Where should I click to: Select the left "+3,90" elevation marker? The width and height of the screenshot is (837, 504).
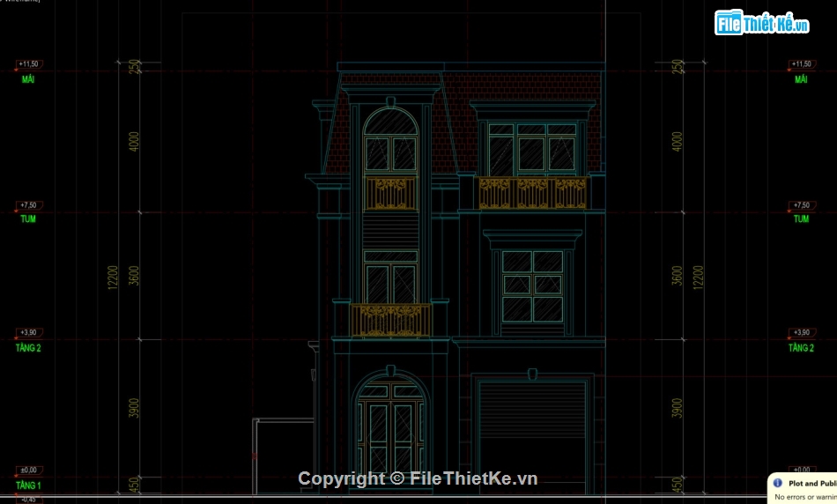tap(28, 332)
